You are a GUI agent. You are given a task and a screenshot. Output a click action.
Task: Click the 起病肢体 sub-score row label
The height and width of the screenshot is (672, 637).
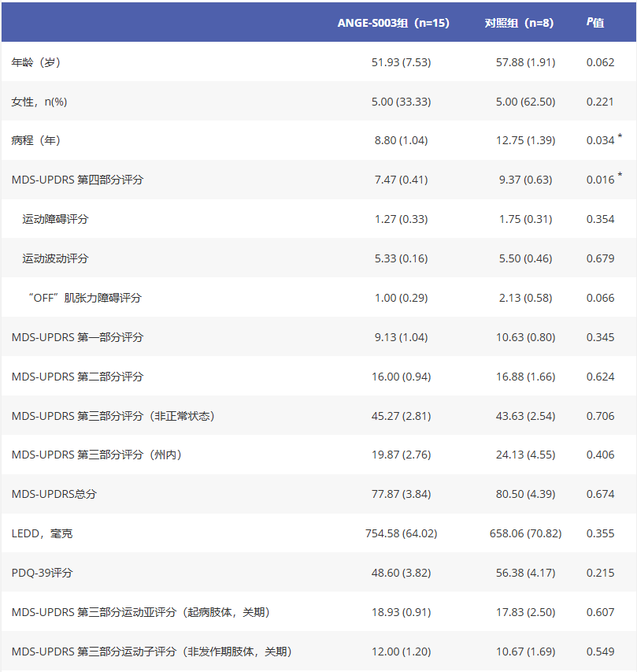(x=140, y=612)
